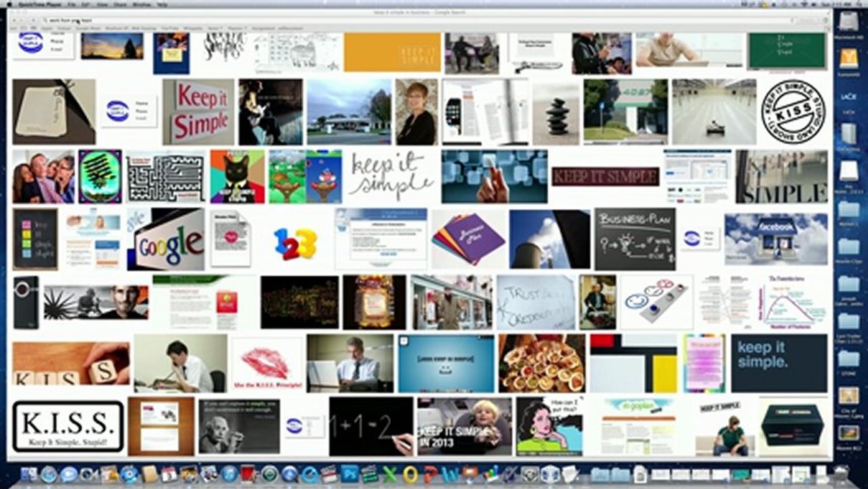868x489 pixels.
Task: Open the Wikipedia bookmark
Action: click(x=193, y=28)
